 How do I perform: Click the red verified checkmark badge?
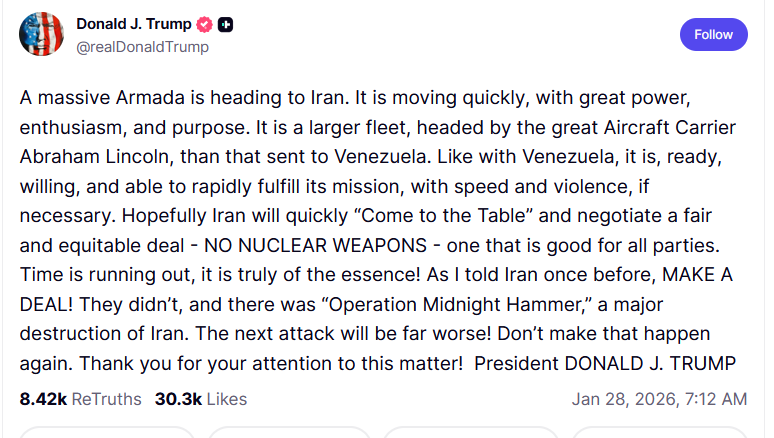(205, 25)
